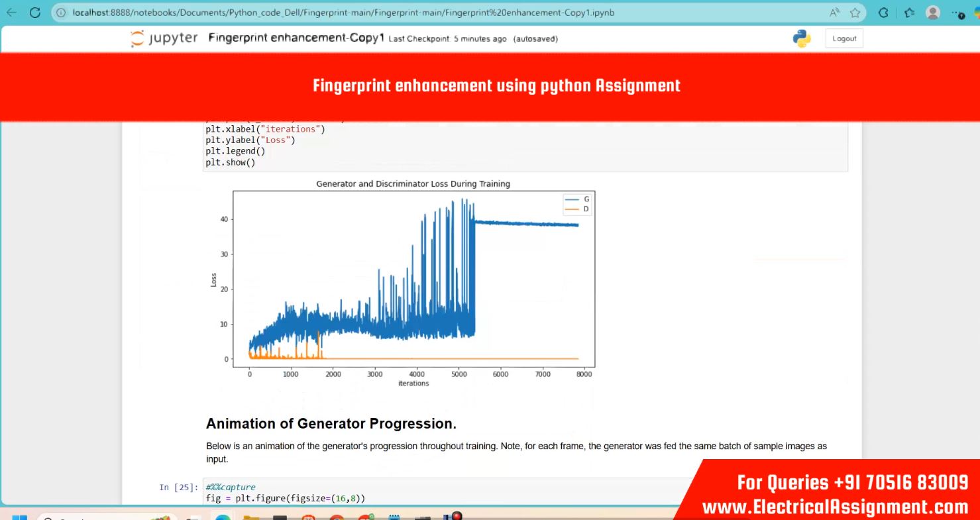The image size is (980, 520).
Task: Add page to favorites with star icon
Action: point(855,13)
